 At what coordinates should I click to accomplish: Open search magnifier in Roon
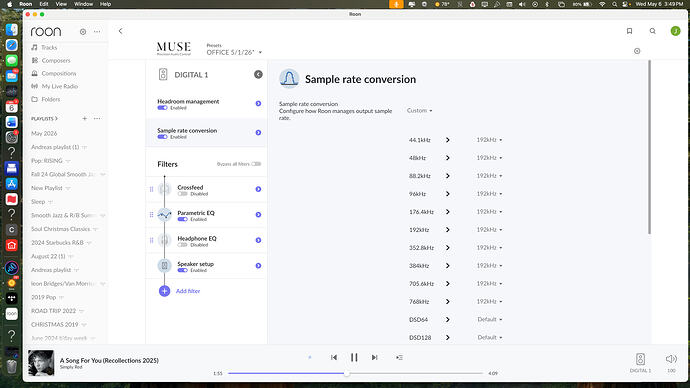pyautogui.click(x=653, y=31)
